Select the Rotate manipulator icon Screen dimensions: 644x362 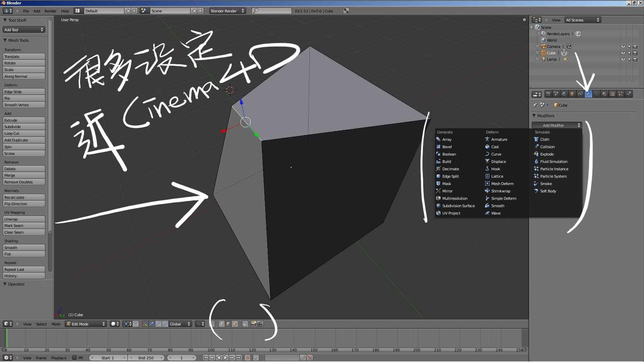(x=158, y=324)
